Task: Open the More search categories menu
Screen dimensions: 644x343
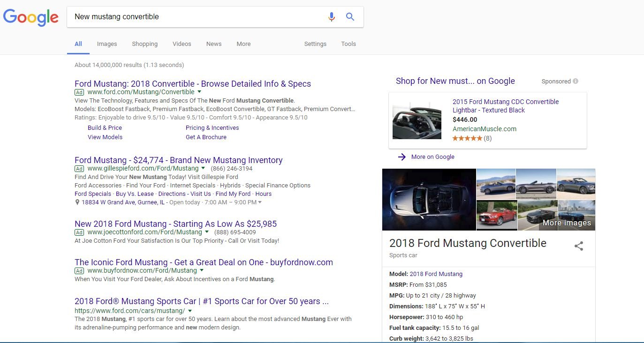Action: click(x=243, y=44)
